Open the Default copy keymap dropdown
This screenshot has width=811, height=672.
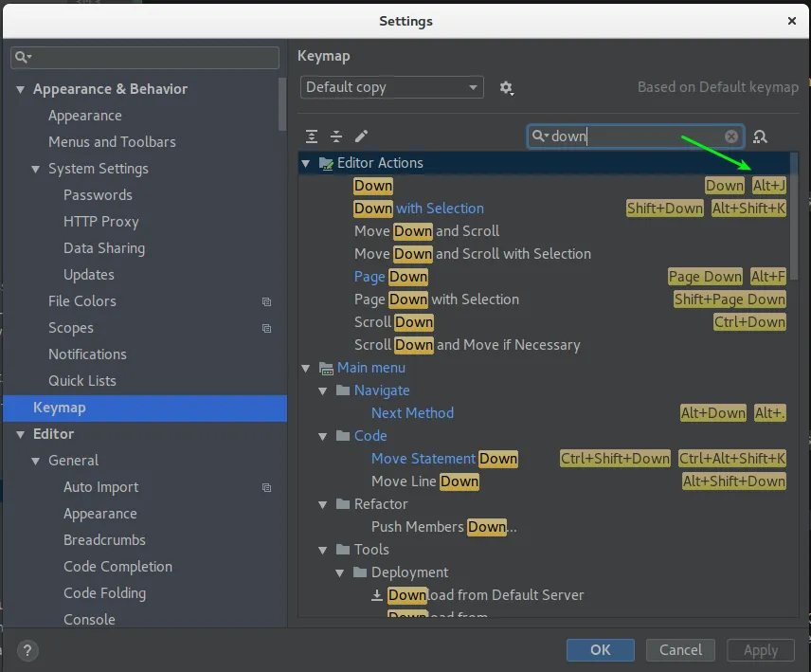(x=392, y=87)
